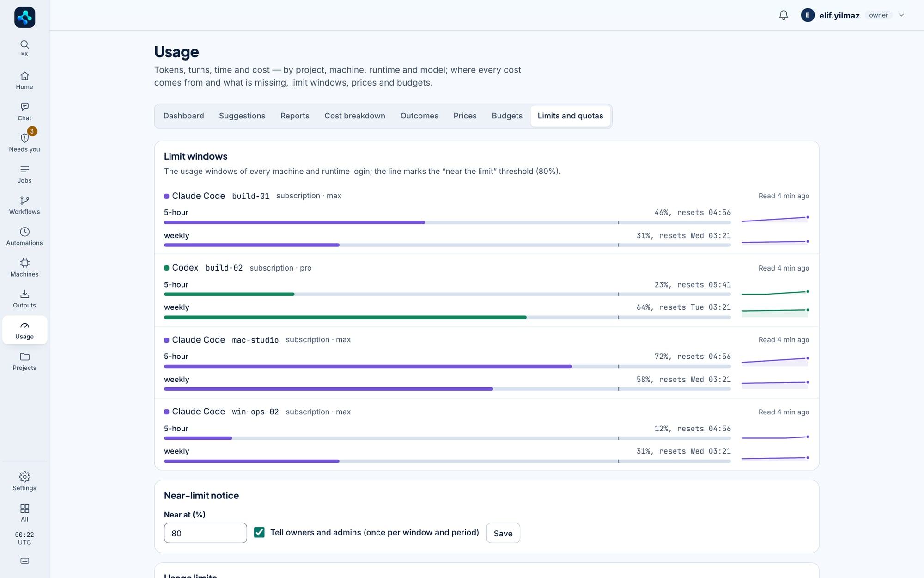The image size is (924, 578).
Task: Open the Reports tab
Action: pos(295,116)
